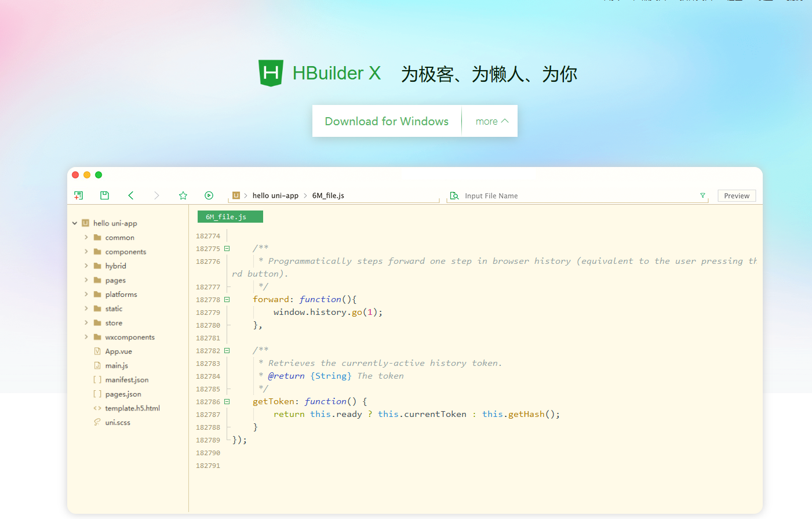
Task: Click the Preview button
Action: [737, 195]
